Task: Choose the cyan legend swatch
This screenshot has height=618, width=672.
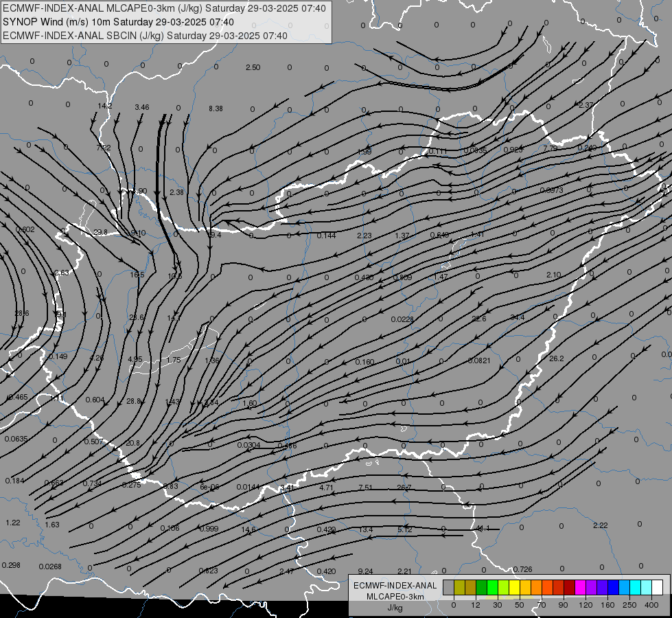Action: (636, 587)
